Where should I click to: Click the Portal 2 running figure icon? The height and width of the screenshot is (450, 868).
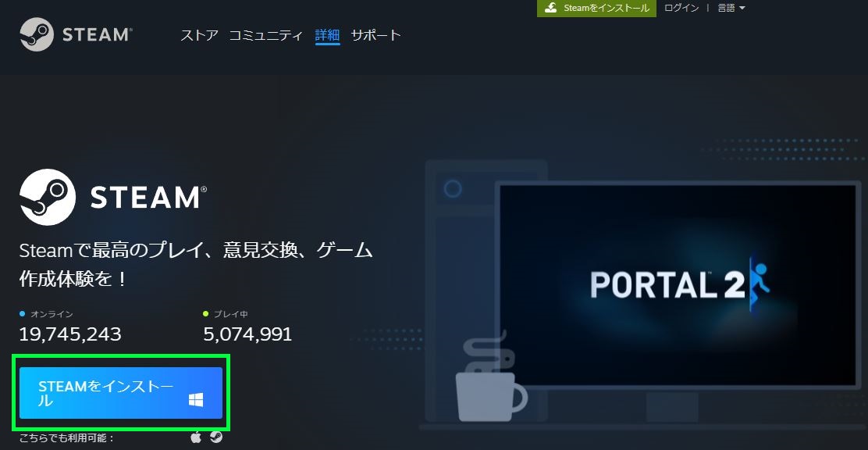pos(761,284)
